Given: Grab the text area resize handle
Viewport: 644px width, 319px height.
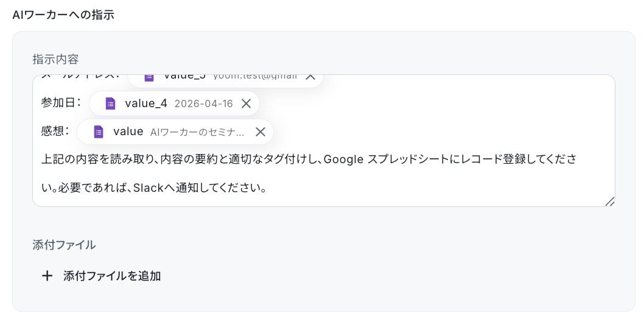Looking at the screenshot, I should (x=609, y=202).
